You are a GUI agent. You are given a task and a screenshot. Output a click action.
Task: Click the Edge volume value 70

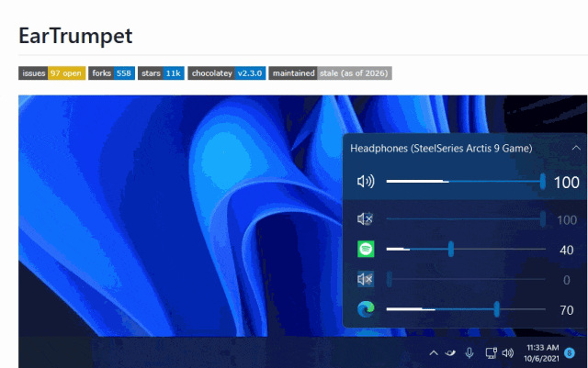[567, 310]
